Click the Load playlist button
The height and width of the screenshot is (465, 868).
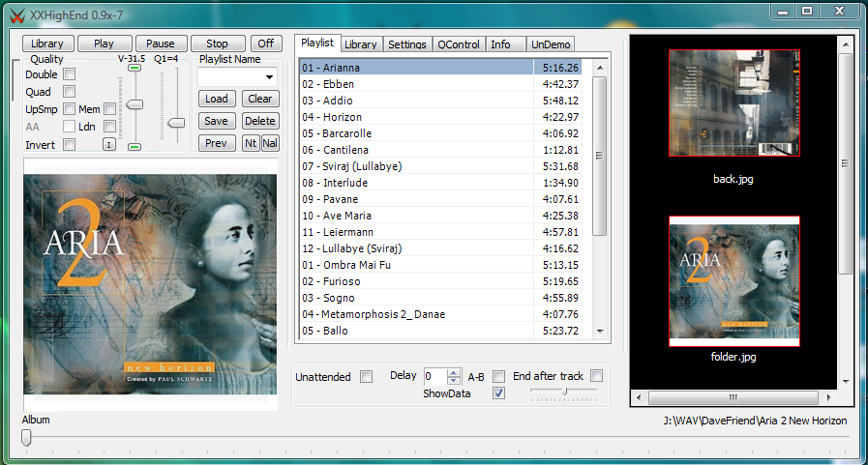tap(217, 99)
